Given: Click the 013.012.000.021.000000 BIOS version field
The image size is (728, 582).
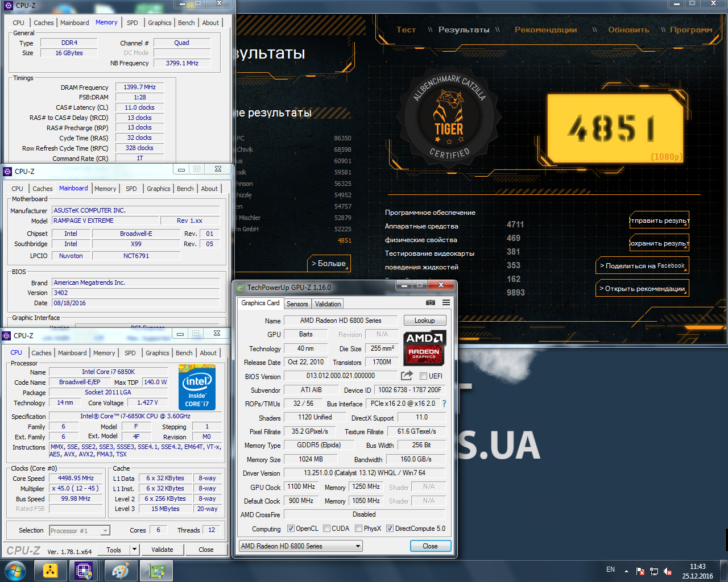Looking at the screenshot, I should click(341, 376).
